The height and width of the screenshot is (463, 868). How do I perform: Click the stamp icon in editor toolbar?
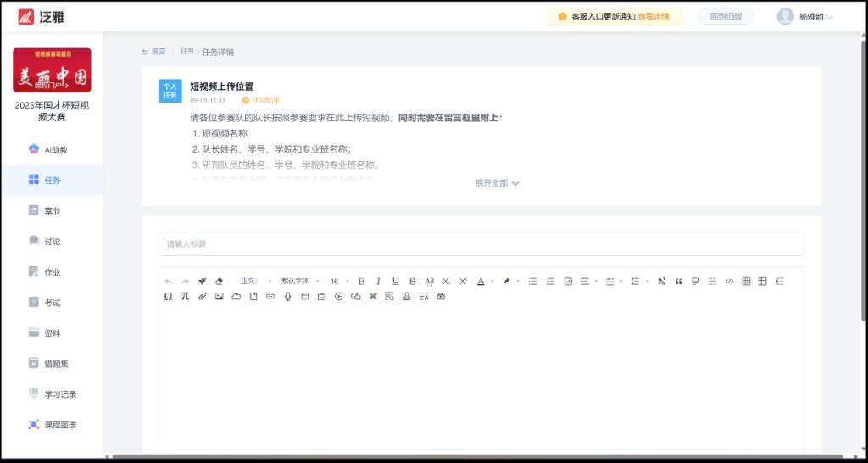[407, 296]
